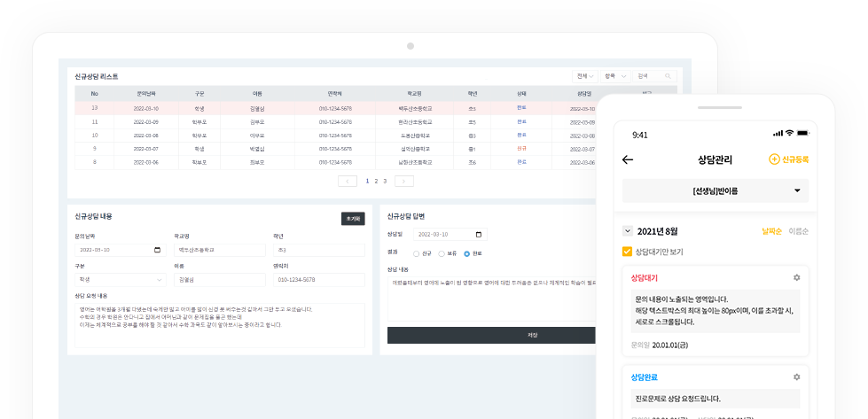Tap Wi-Fi icon in phone status bar
Screen dimensions: 868x419
(x=789, y=133)
